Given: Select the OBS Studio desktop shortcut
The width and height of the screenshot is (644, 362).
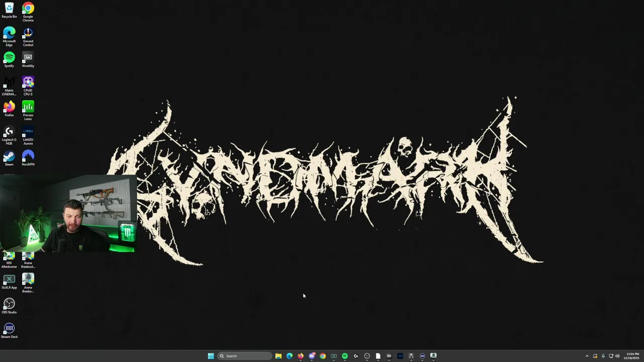Looking at the screenshot, I should point(9,306).
